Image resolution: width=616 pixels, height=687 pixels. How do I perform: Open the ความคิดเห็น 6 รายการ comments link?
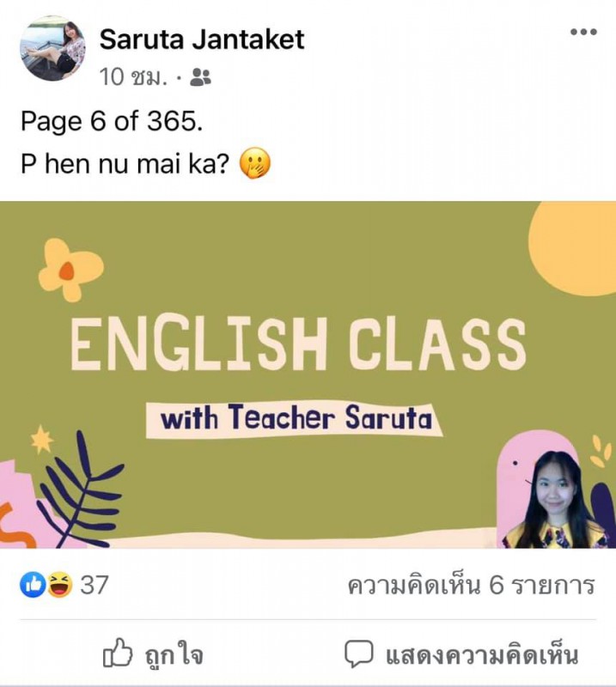tap(472, 586)
